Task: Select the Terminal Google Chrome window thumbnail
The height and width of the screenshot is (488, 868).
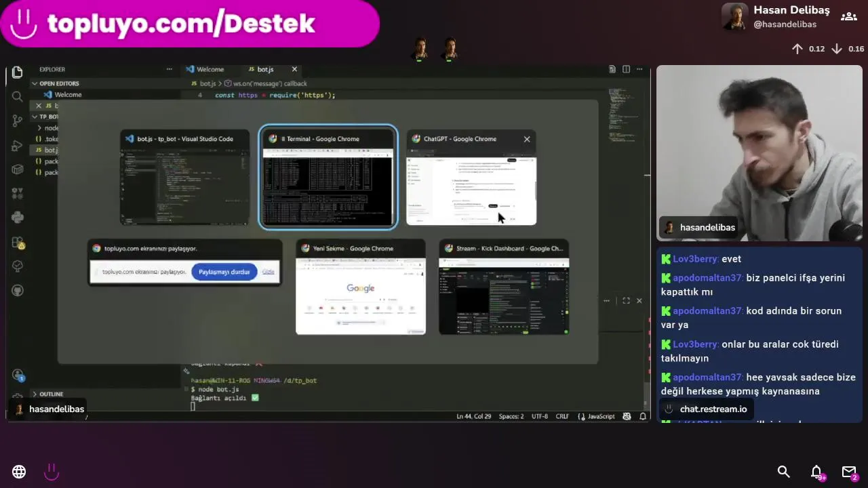Action: pyautogui.click(x=328, y=178)
